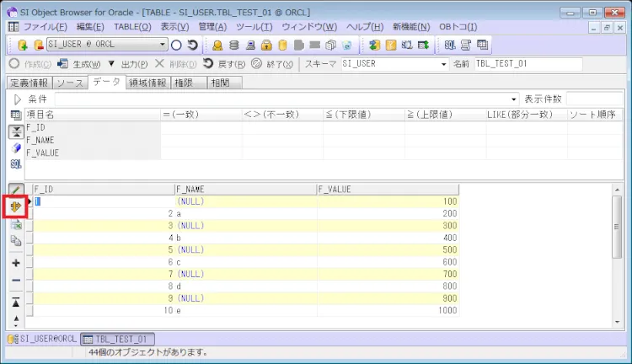The image size is (632, 364).
Task: Click the black arrow next to 生成
Action: pyautogui.click(x=111, y=64)
